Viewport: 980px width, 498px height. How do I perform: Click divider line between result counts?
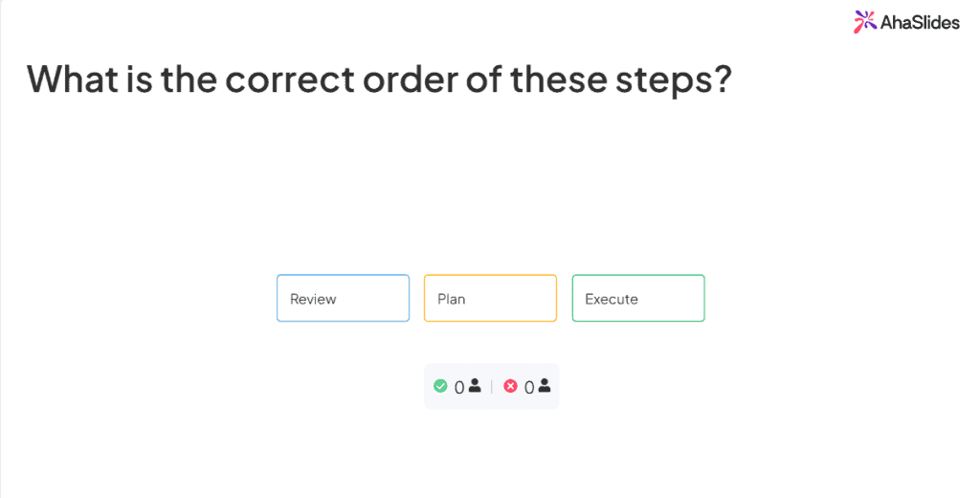point(492,387)
